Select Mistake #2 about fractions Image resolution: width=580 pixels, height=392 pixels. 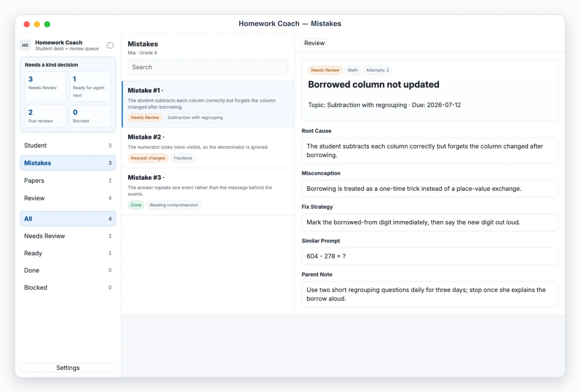(x=208, y=148)
